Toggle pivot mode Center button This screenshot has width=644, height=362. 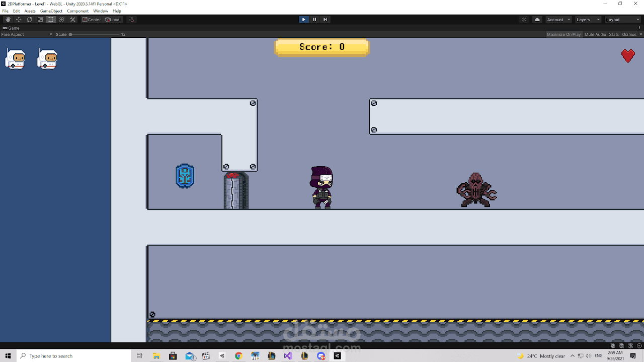[x=92, y=20]
